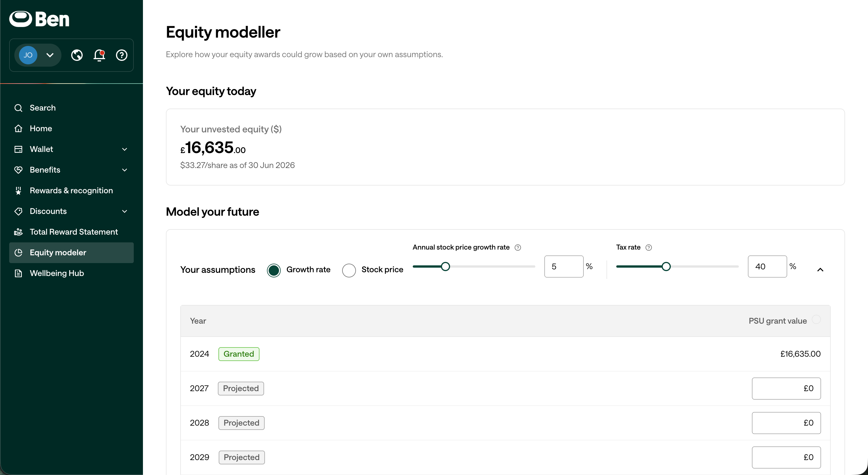Open the globe language selector

pos(77,55)
